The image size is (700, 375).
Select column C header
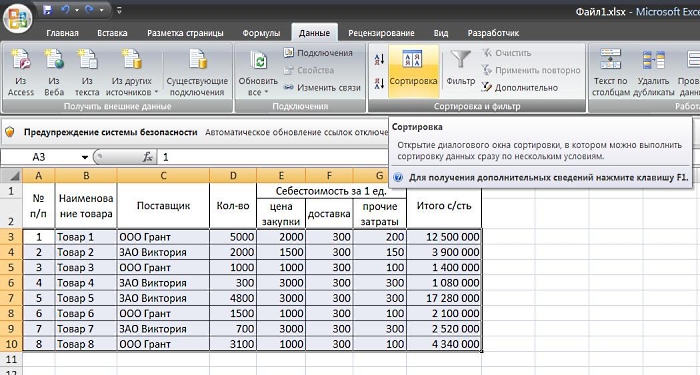coord(163,175)
